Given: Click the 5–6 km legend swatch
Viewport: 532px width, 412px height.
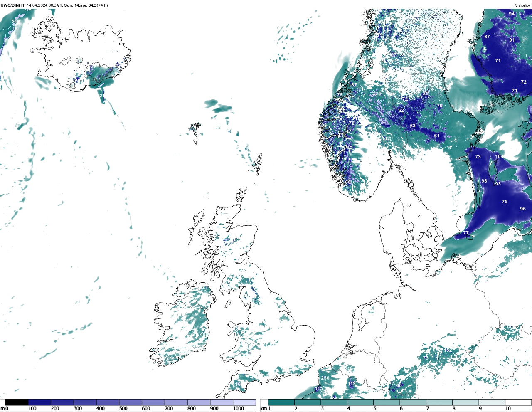Looking at the screenshot, I should [x=387, y=402].
